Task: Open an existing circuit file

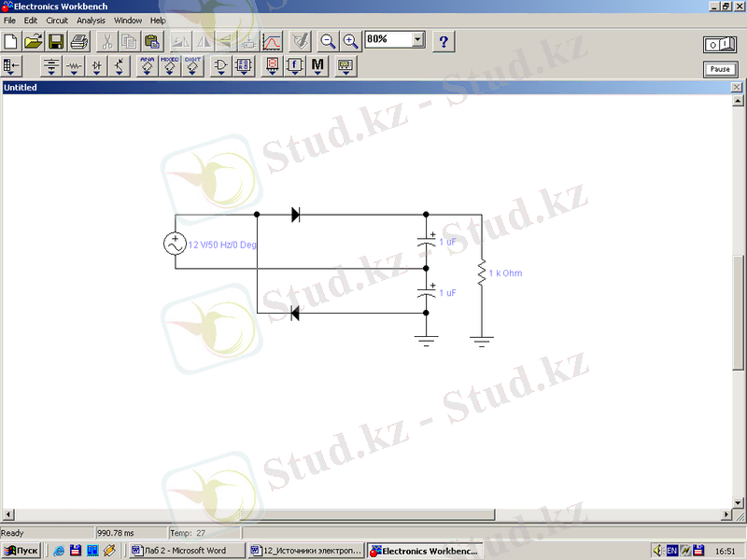Action: click(x=34, y=41)
